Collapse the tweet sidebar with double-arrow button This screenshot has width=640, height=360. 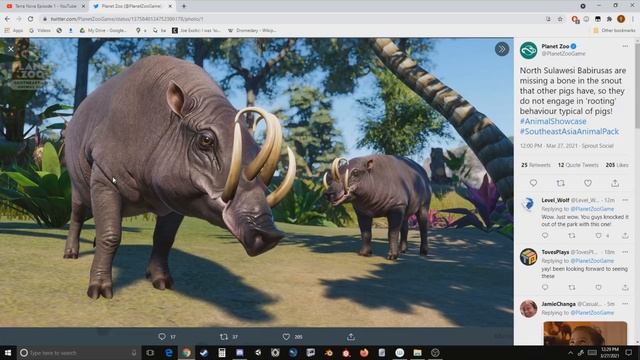502,49
